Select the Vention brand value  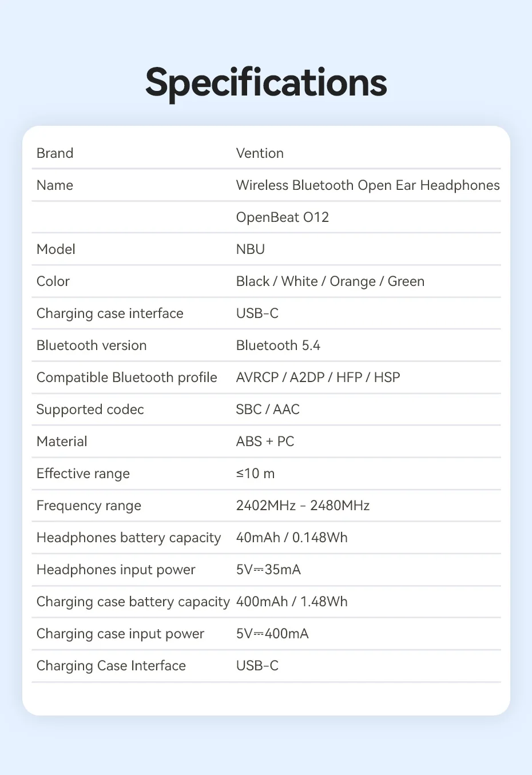click(x=260, y=153)
